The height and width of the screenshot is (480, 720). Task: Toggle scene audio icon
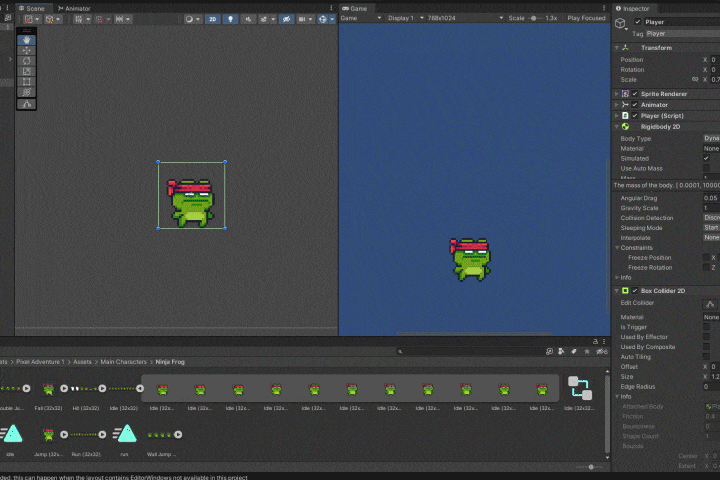pos(248,19)
